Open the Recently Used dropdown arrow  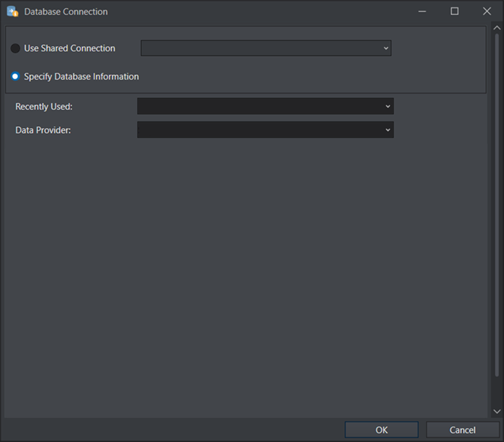point(388,106)
